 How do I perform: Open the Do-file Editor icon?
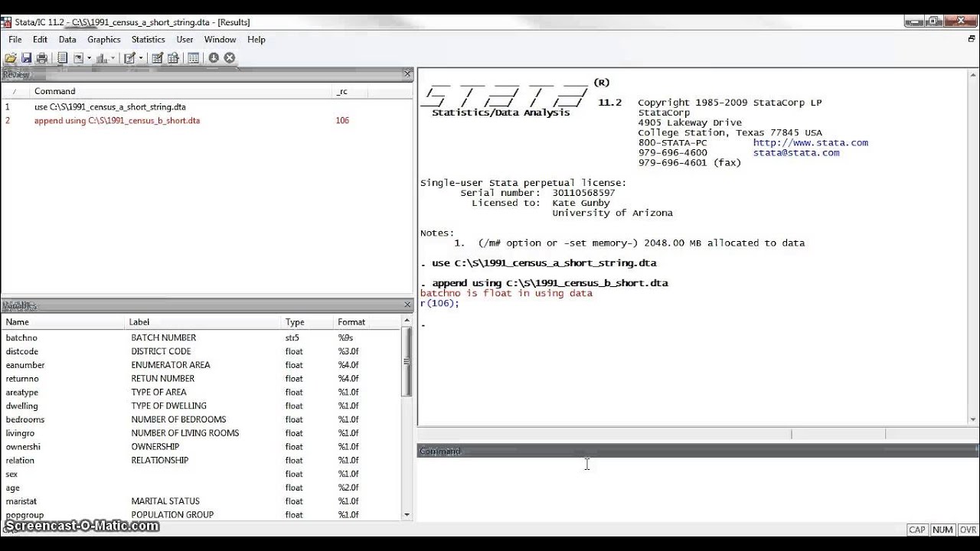click(129, 58)
